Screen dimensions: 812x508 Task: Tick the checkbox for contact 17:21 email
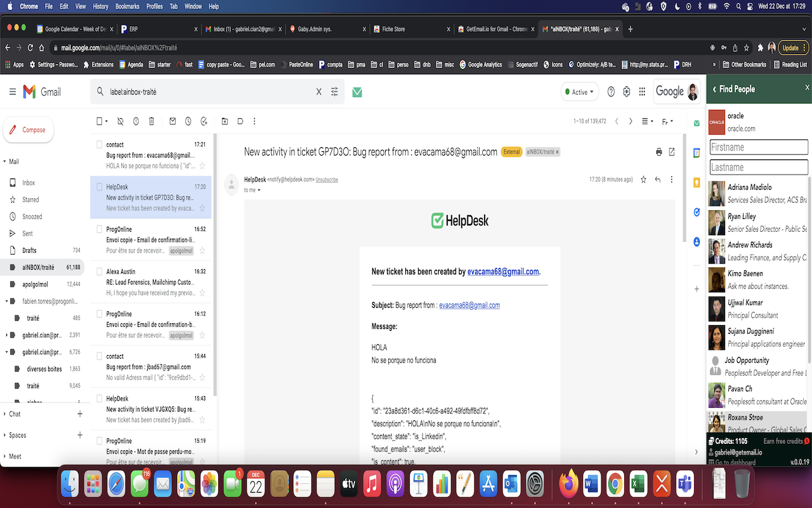pos(99,145)
